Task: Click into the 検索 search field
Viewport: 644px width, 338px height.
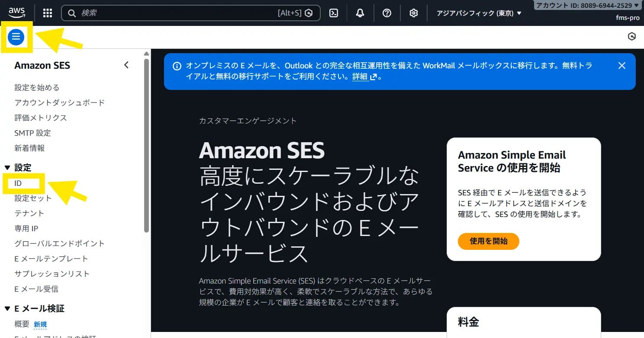Action: [x=177, y=13]
